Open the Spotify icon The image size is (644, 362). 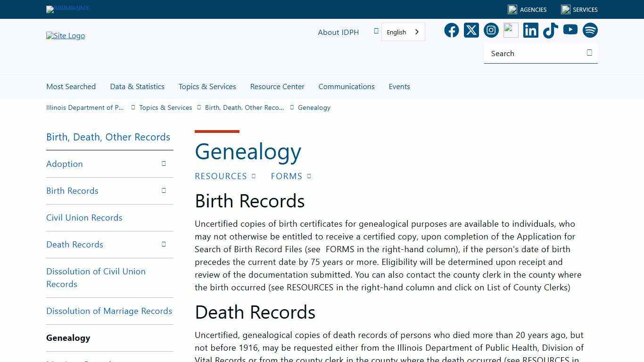(590, 30)
